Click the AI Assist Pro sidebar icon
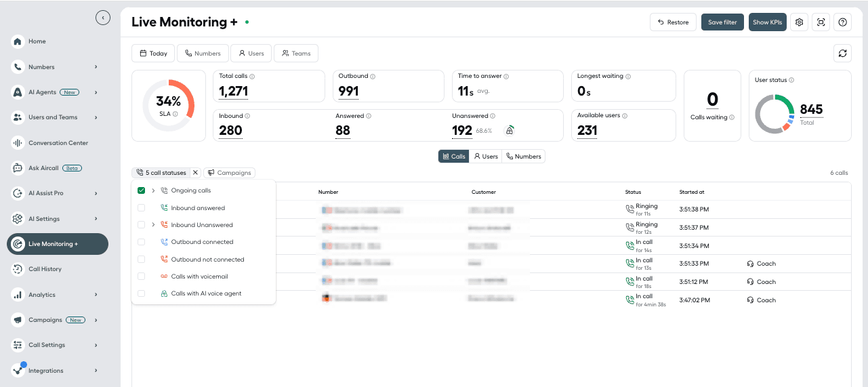 pos(18,193)
